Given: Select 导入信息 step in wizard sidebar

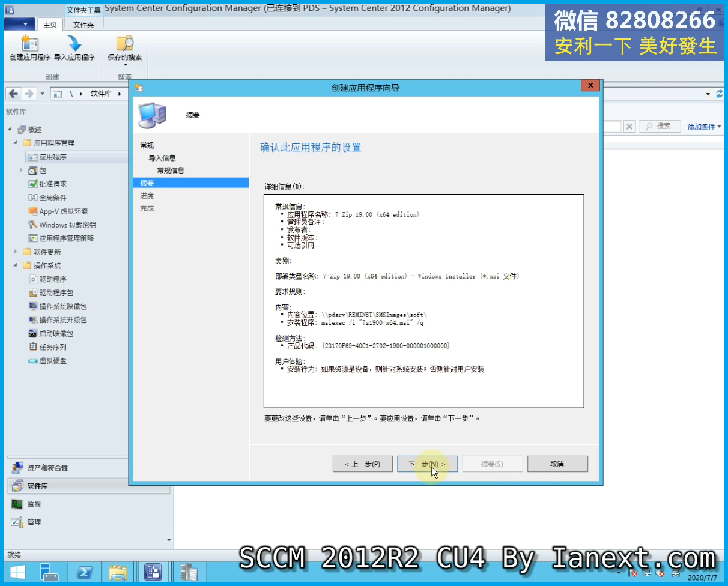Looking at the screenshot, I should click(x=162, y=158).
